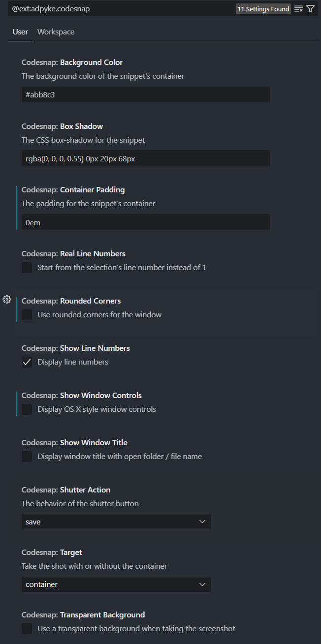Toggle the Rounded Corners checkbox

pos(27,315)
